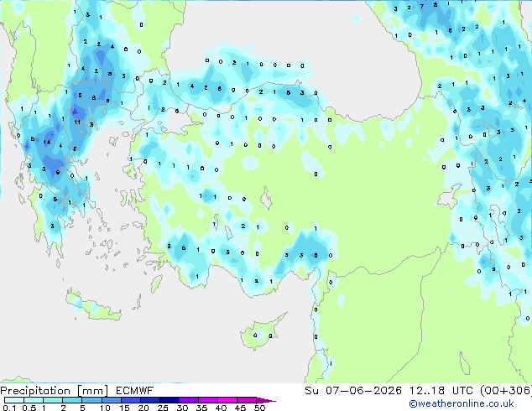Click the '[mm]' unit label
The width and height of the screenshot is (532, 411).
pyautogui.click(x=92, y=391)
